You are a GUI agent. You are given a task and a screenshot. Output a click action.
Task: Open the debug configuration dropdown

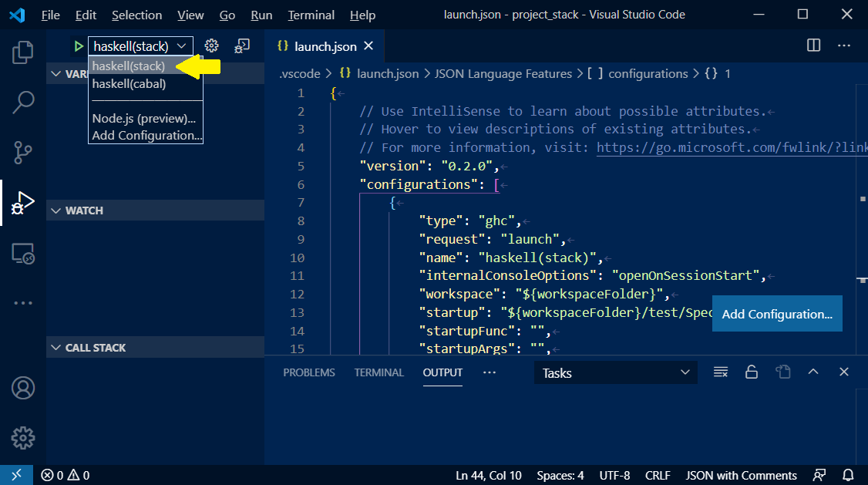(140, 46)
